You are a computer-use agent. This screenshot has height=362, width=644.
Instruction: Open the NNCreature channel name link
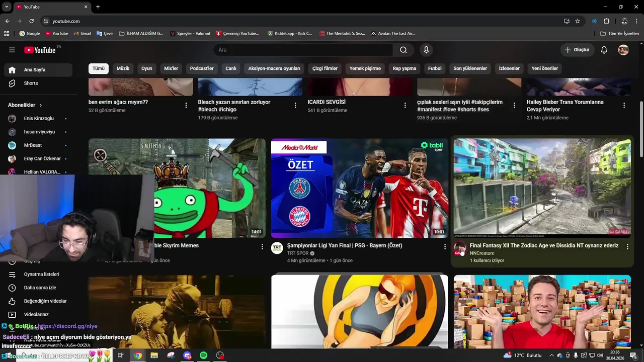(482, 253)
